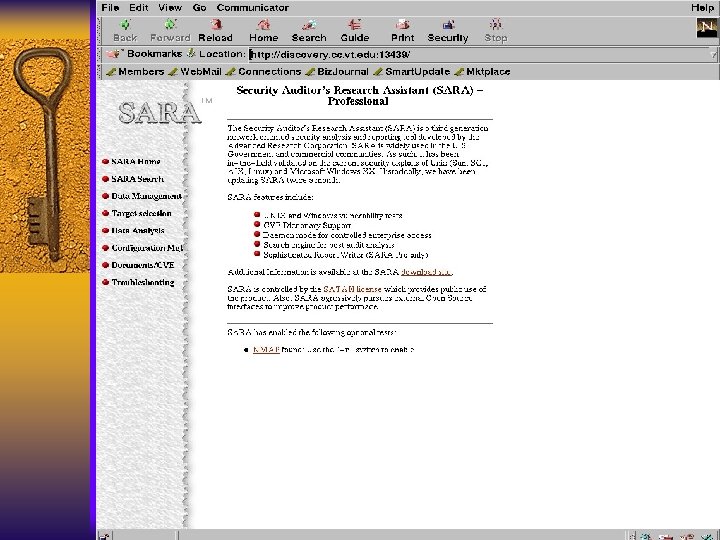Image resolution: width=720 pixels, height=540 pixels.
Task: Open the View menu
Action: (170, 8)
